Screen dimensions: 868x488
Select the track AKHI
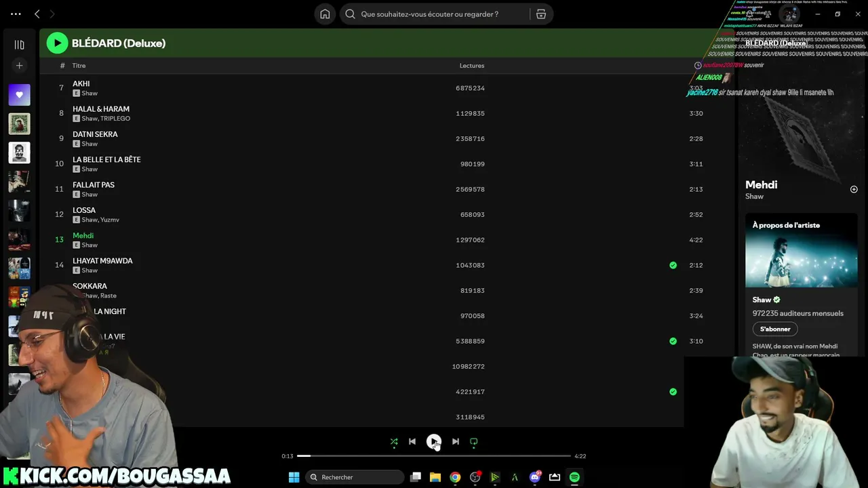81,84
